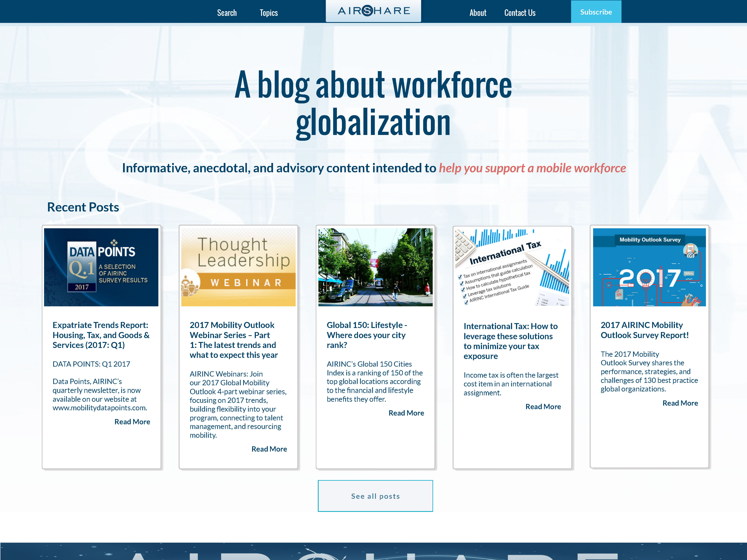Click the "Data Points, AIRINC's quarterly newsletter" excerpt
This screenshot has width=747, height=560.
click(x=100, y=394)
